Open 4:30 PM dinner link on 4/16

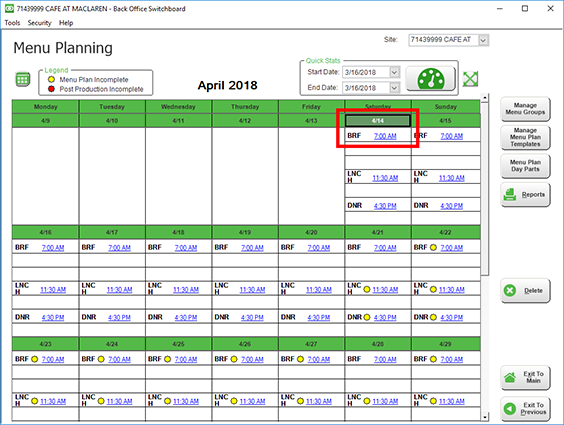point(53,317)
